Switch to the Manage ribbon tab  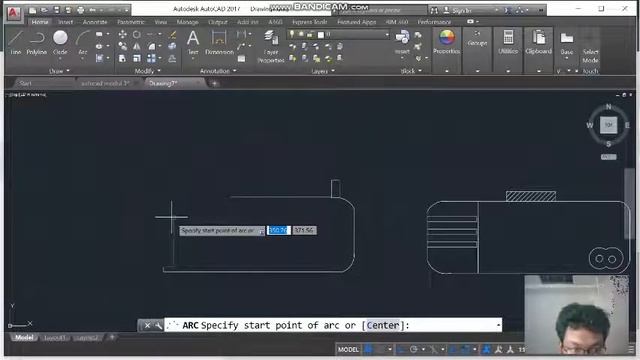pyautogui.click(x=187, y=22)
